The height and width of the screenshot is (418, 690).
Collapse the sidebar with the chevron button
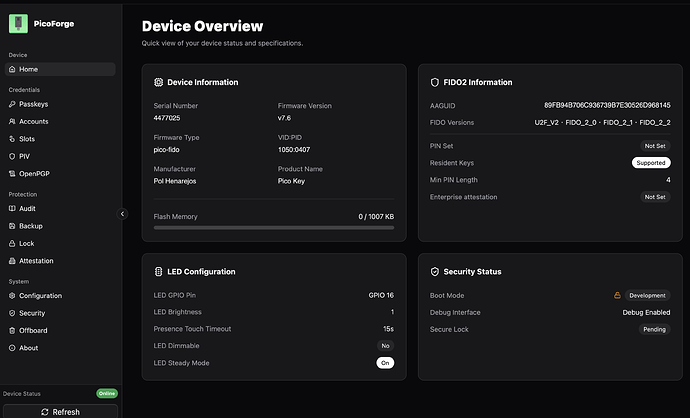point(122,214)
